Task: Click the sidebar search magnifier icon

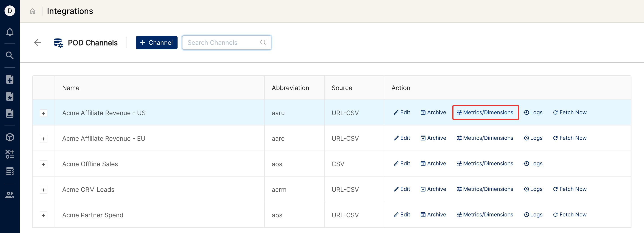Action: point(10,55)
